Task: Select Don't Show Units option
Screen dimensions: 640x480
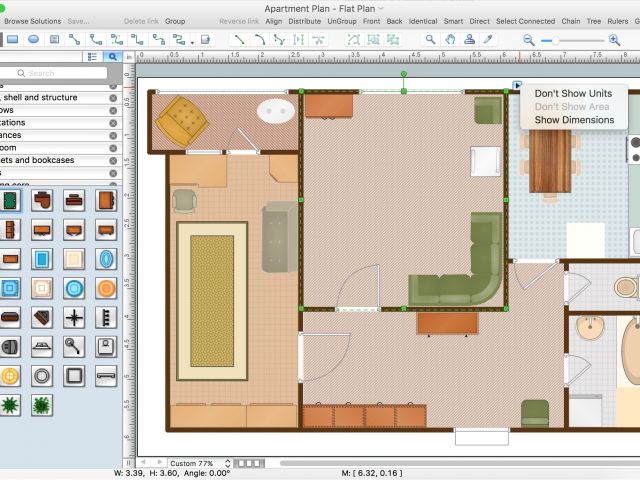Action: (572, 93)
